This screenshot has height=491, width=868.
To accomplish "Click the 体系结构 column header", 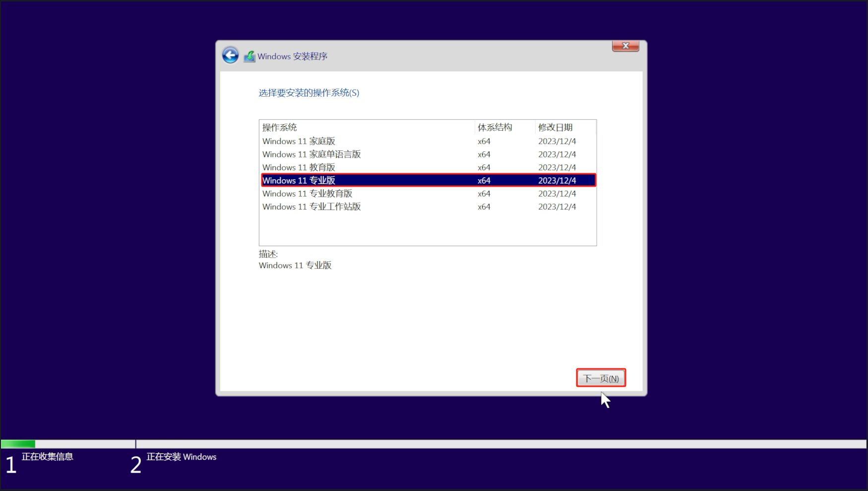I will coord(505,128).
